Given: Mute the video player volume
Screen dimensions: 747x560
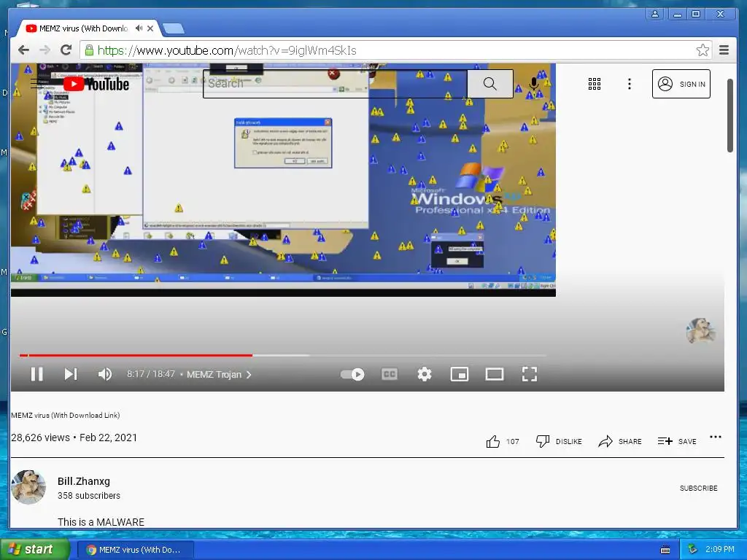Looking at the screenshot, I should [105, 374].
